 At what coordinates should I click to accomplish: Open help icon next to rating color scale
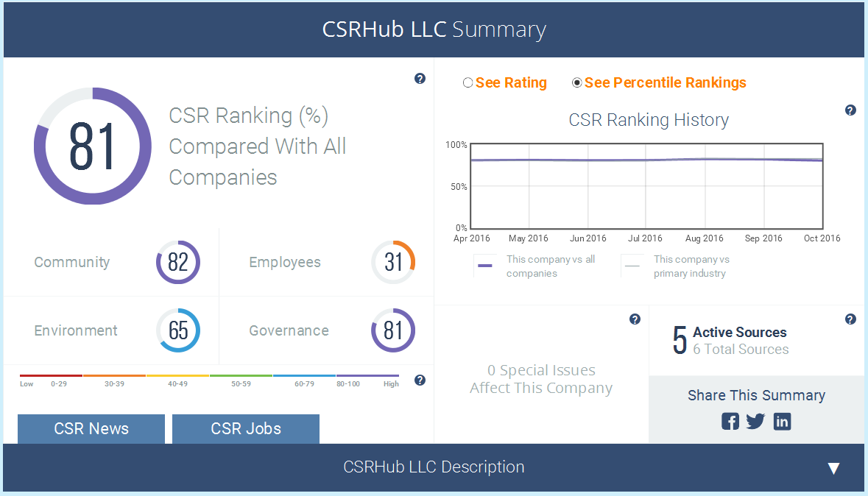tap(420, 380)
